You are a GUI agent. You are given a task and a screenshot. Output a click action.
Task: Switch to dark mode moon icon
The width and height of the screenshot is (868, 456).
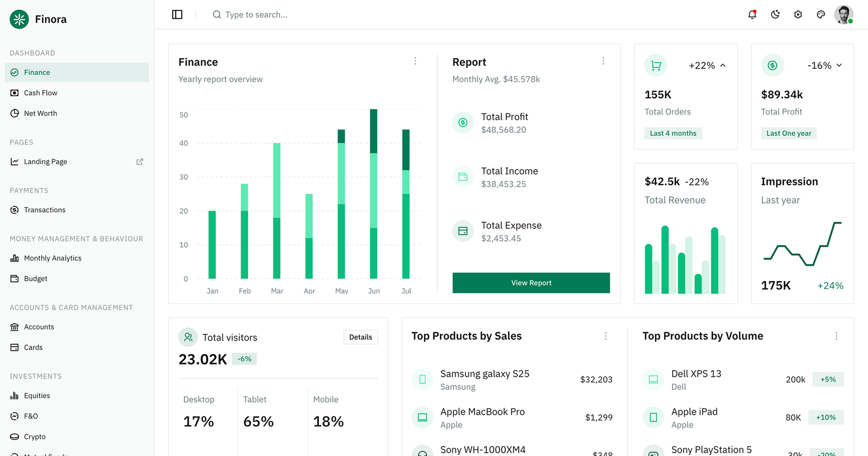pos(775,15)
